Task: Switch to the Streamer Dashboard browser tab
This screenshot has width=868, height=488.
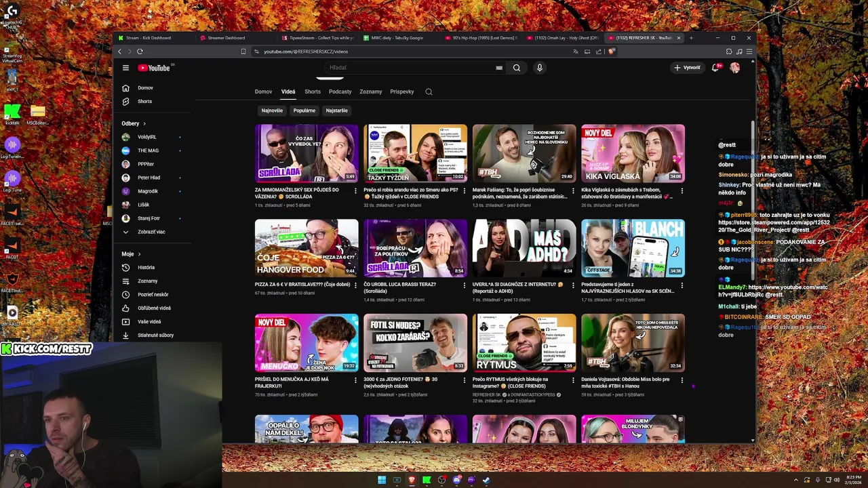Action: [x=236, y=38]
